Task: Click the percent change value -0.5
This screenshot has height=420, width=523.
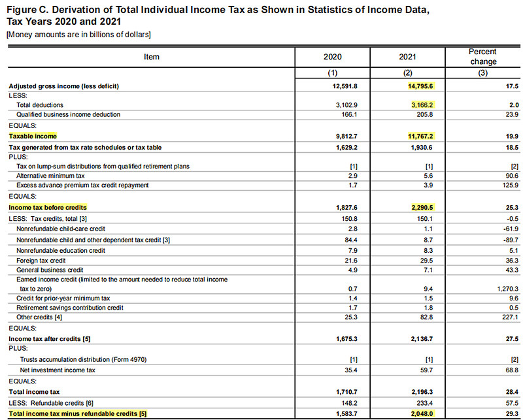Action: (513, 219)
